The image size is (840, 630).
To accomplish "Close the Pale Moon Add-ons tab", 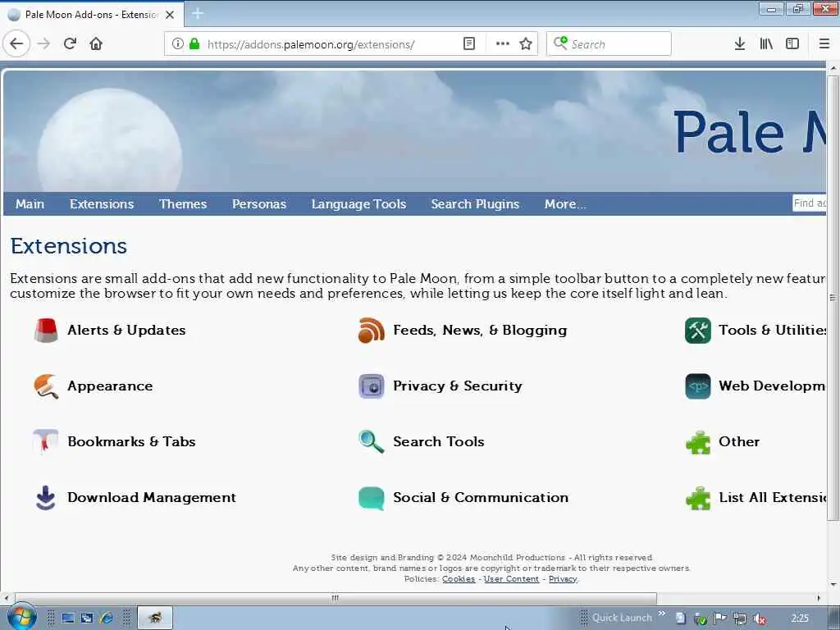I will [170, 15].
